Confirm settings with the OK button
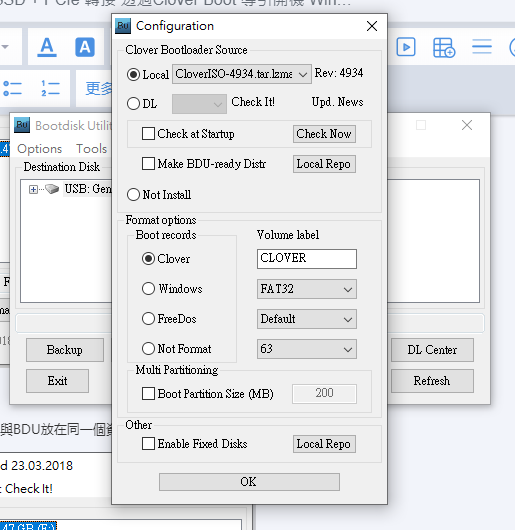This screenshot has height=530, width=515. pos(249,482)
